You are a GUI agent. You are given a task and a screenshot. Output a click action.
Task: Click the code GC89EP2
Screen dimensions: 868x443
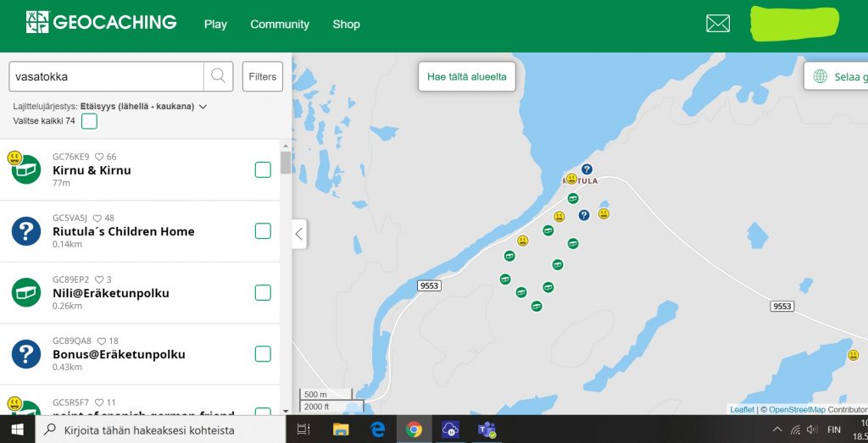(x=71, y=280)
